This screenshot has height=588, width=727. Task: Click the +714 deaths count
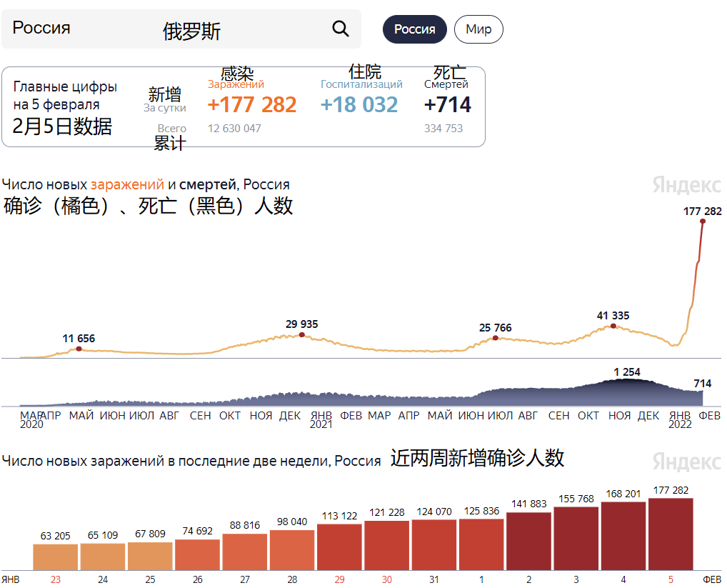click(449, 104)
